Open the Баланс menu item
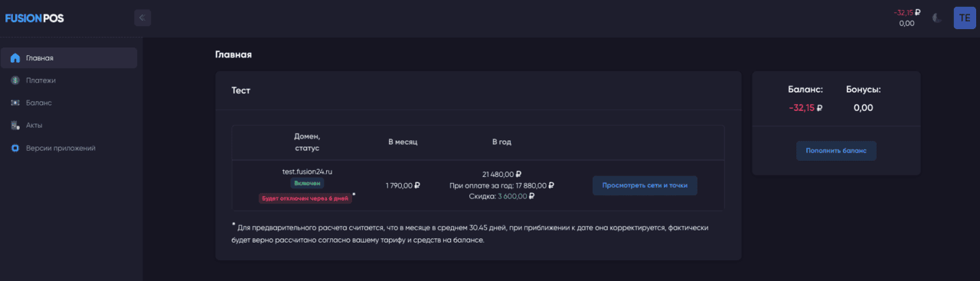 click(x=69, y=103)
